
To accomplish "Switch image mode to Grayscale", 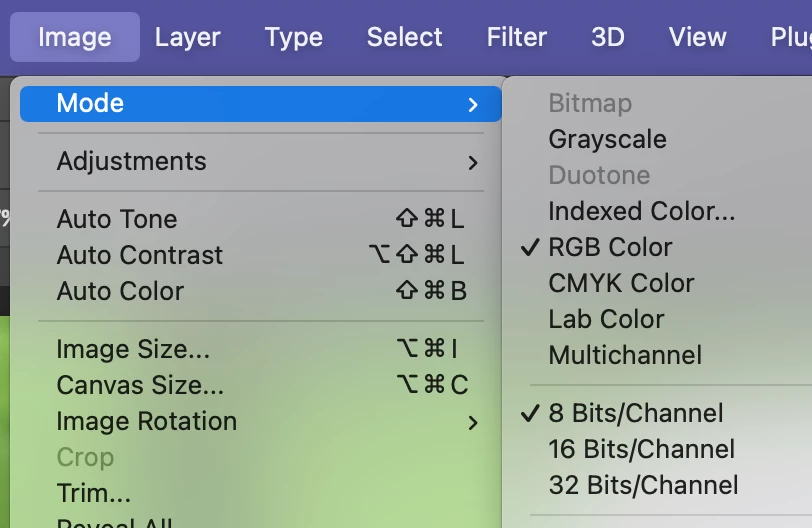I will tap(607, 139).
